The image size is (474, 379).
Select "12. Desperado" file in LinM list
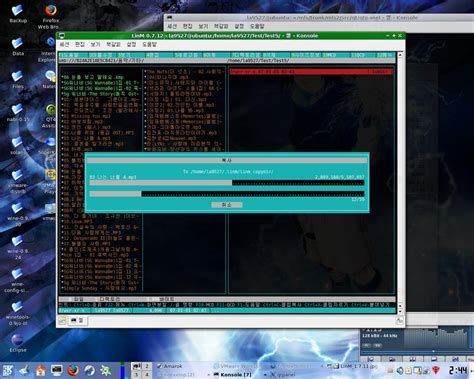coord(100,238)
